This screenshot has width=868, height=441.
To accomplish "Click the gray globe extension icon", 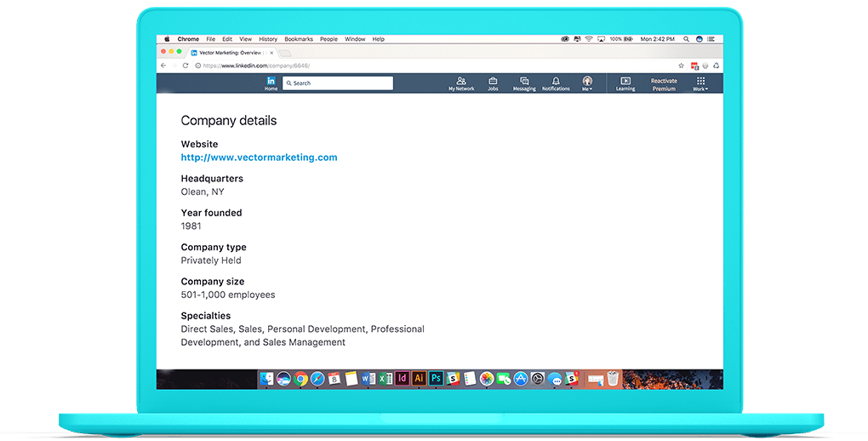I will [705, 66].
